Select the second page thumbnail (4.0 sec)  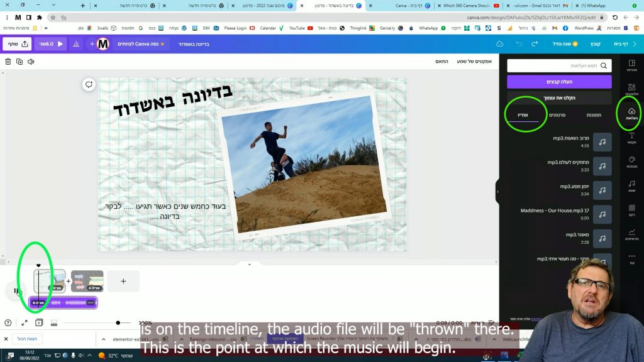point(87,281)
